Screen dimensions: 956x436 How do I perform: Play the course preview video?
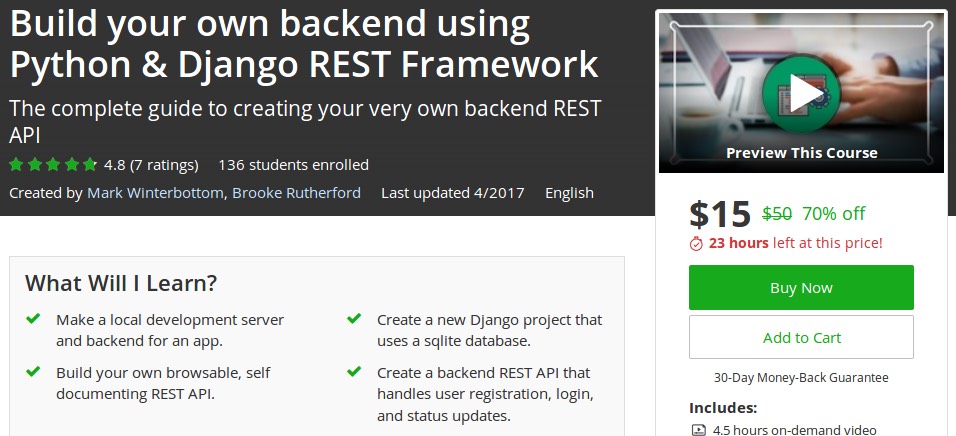[801, 94]
